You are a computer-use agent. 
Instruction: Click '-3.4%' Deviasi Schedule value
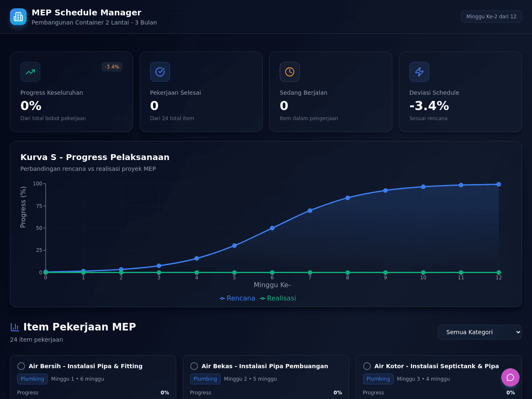pos(429,106)
